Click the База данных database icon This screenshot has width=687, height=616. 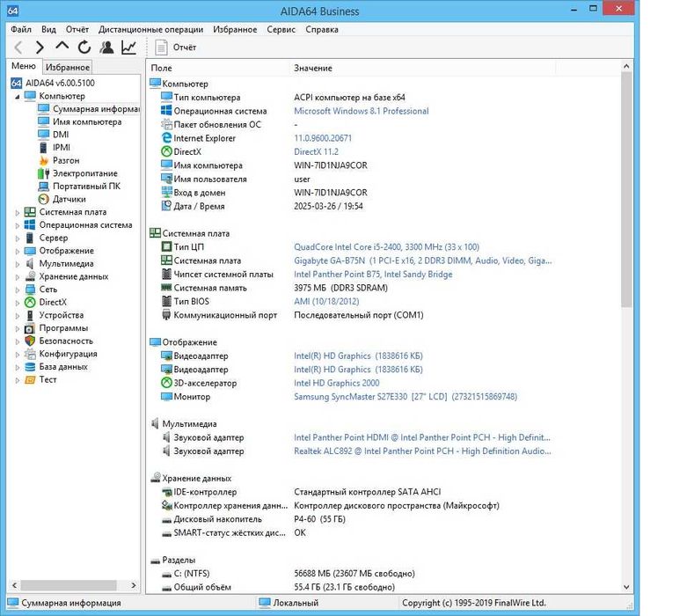pos(30,367)
